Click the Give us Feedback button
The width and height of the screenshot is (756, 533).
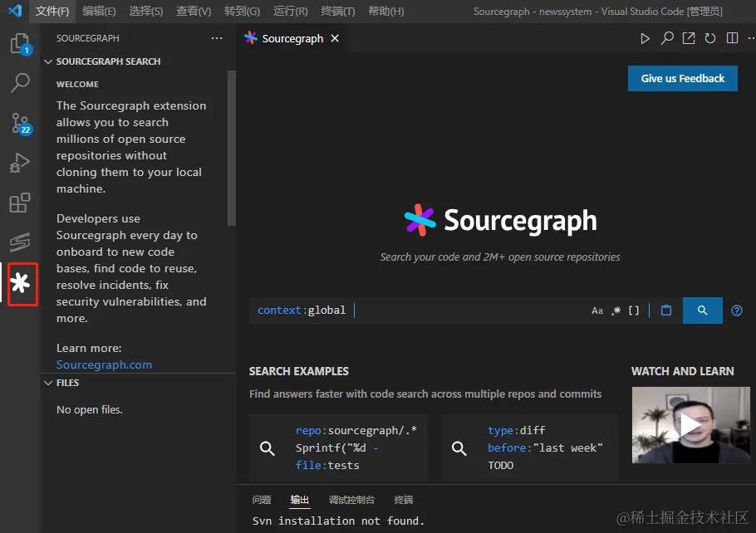point(682,79)
